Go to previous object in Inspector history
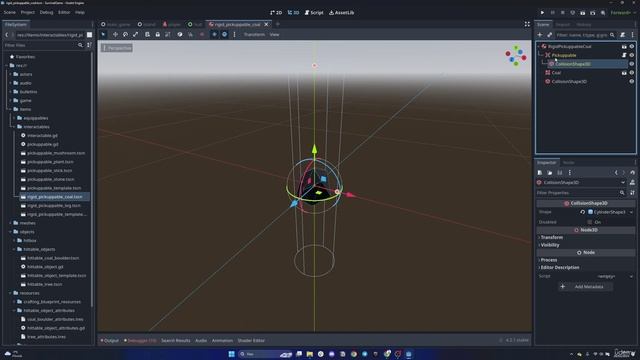Image resolution: width=640 pixels, height=360 pixels. [x=616, y=173]
